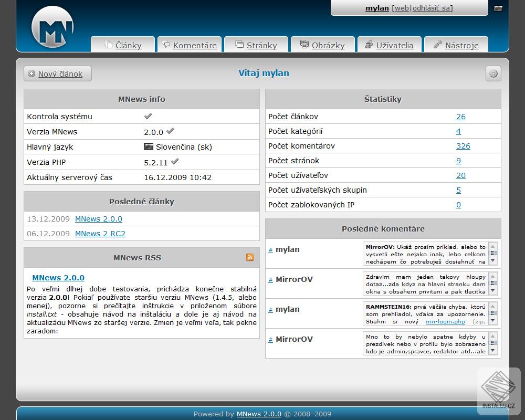Open the MNews RSS feed icon
This screenshot has height=420, width=525.
point(250,257)
